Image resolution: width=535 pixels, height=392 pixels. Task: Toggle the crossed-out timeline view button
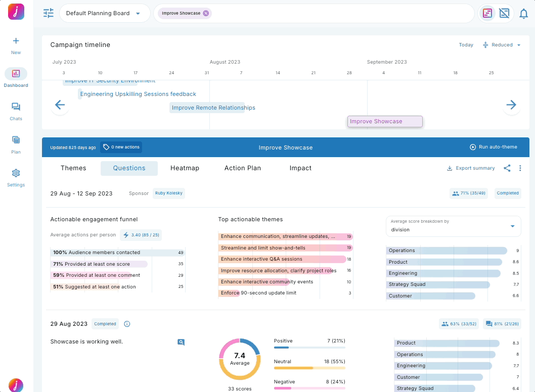pos(504,14)
